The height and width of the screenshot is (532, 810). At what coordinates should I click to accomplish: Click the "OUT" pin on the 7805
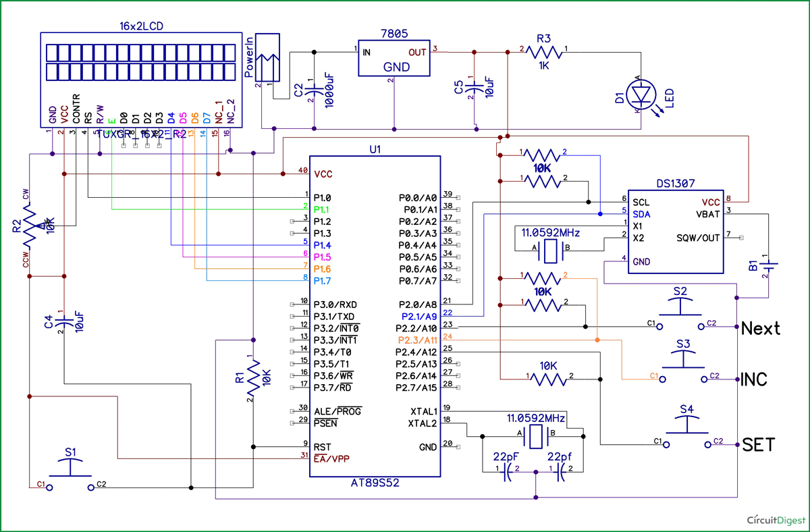pyautogui.click(x=416, y=52)
